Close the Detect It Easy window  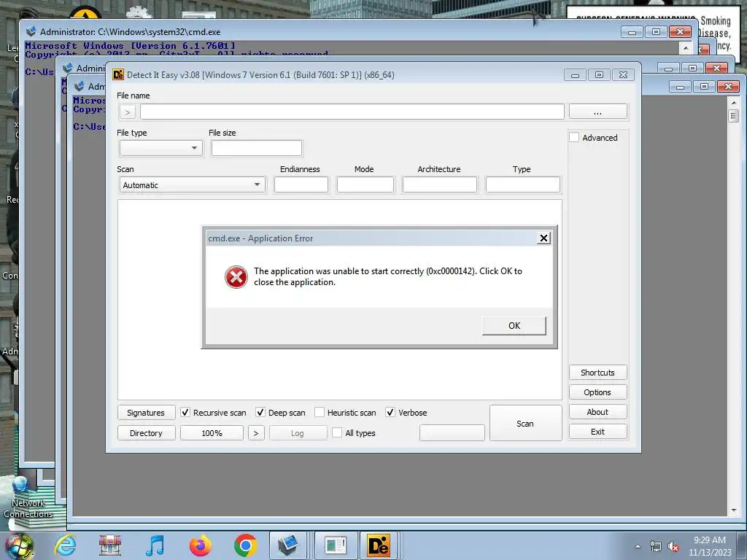tap(623, 75)
